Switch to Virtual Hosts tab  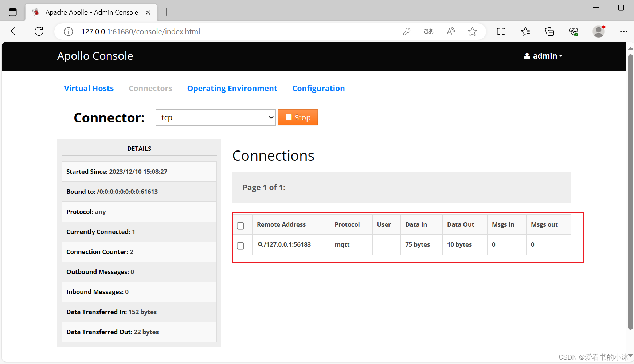point(89,89)
